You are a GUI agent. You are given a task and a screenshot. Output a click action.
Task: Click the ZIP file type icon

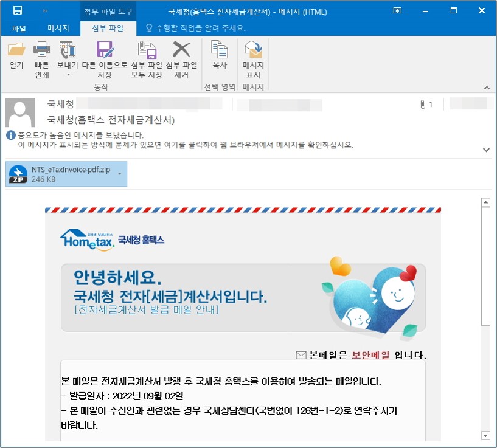pos(18,174)
